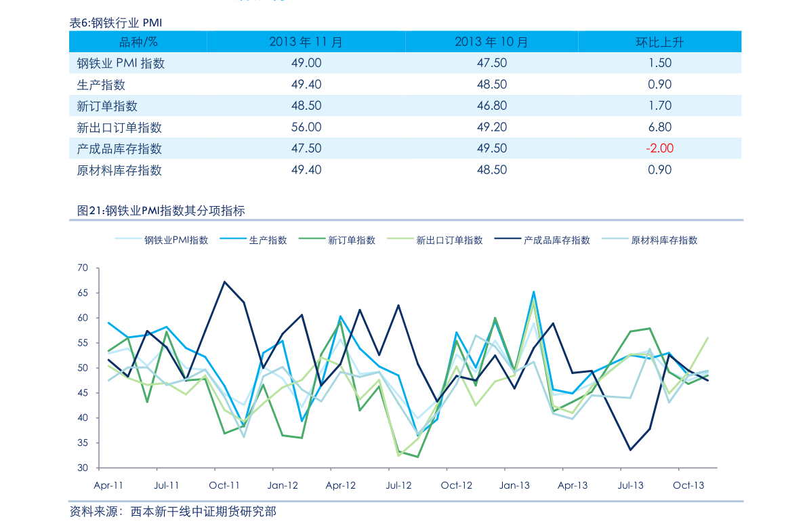Select the red -2.00 value cell
Image resolution: width=807 pixels, height=532 pixels.
click(659, 148)
